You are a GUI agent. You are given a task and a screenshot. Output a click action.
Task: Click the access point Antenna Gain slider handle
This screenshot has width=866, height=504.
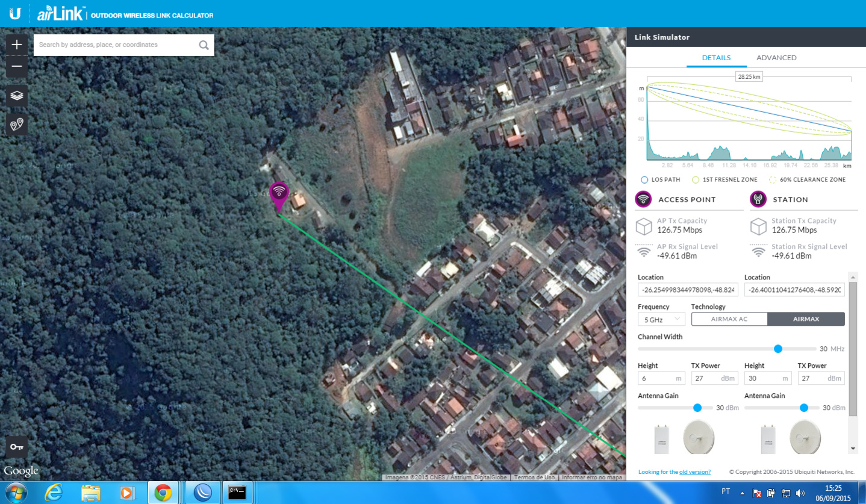pos(697,408)
